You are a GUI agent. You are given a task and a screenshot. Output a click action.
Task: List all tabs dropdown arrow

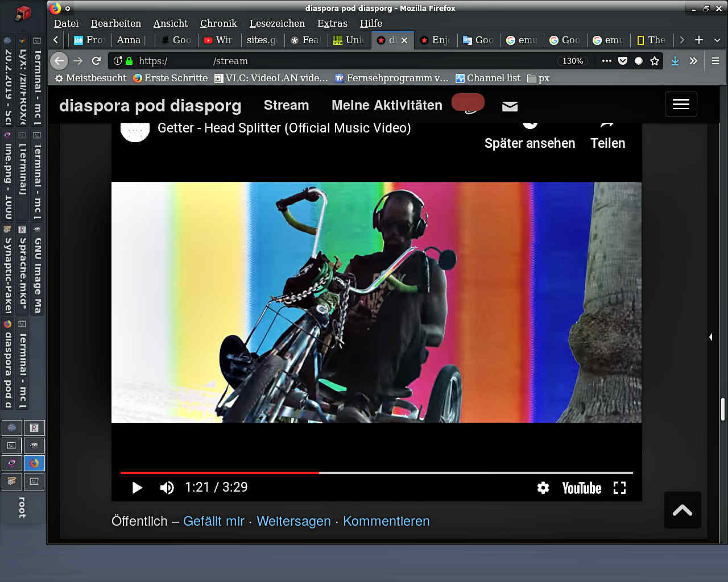click(717, 40)
